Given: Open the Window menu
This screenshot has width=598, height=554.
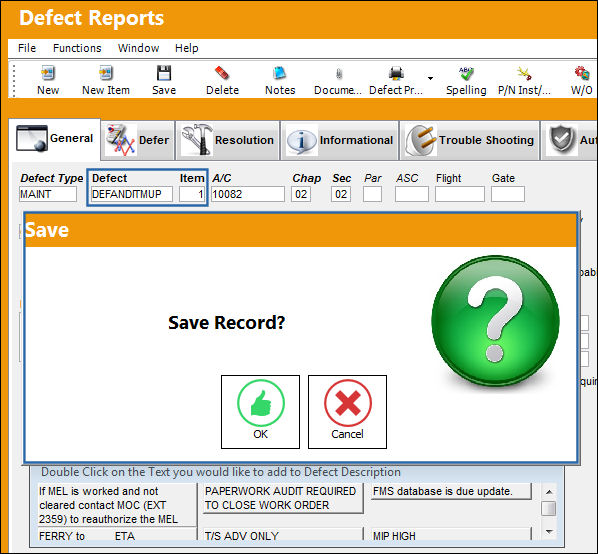Looking at the screenshot, I should tap(138, 48).
